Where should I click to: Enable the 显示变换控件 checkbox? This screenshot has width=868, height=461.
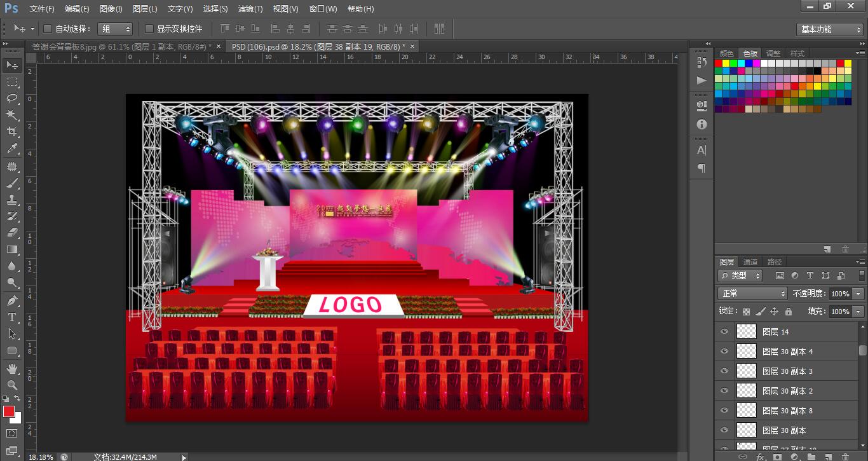tap(149, 29)
